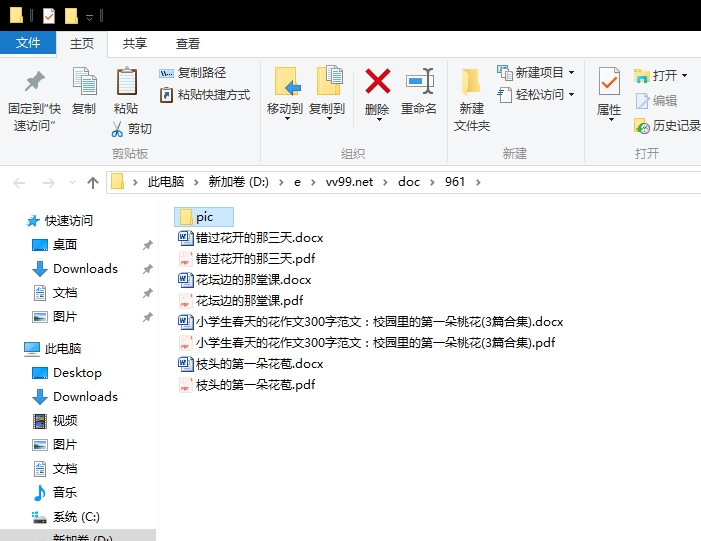The image size is (701, 541).
Task: Click the Move to (移动到) icon
Action: (x=286, y=81)
